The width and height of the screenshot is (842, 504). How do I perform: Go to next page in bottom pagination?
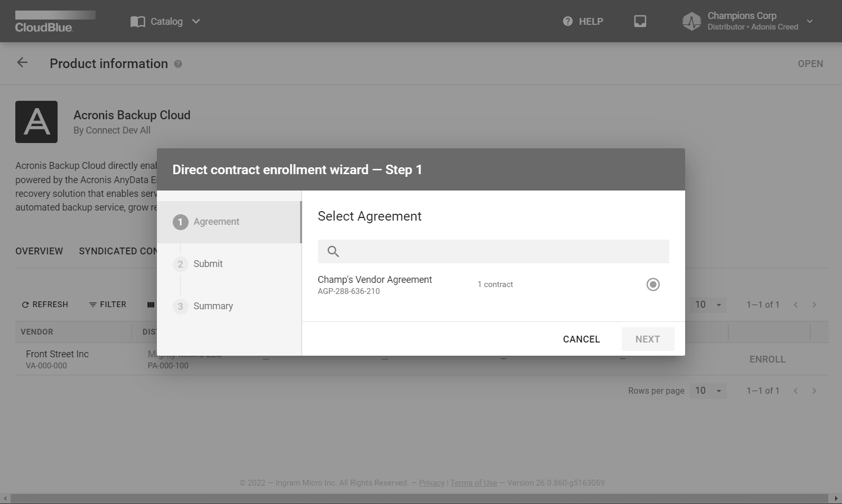pyautogui.click(x=814, y=391)
